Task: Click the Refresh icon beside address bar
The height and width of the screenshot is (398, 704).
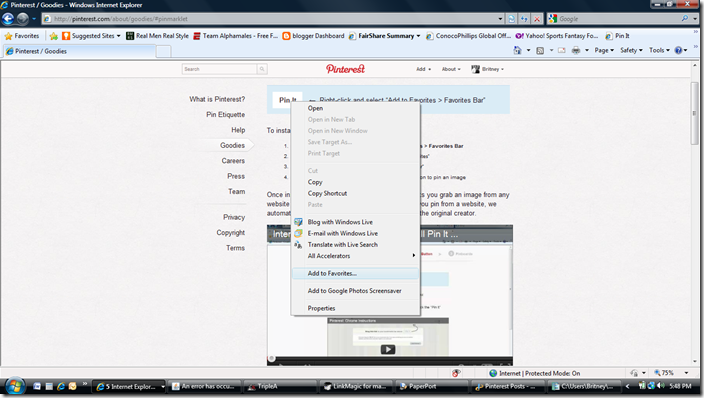Action: [524, 19]
